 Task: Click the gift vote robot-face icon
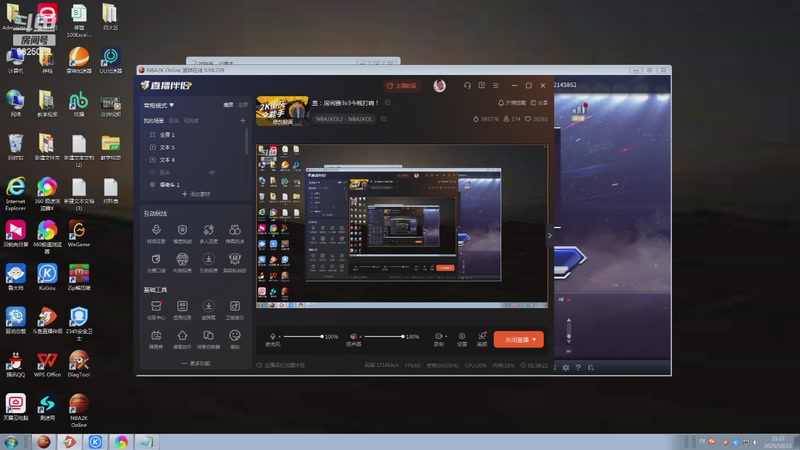click(182, 259)
